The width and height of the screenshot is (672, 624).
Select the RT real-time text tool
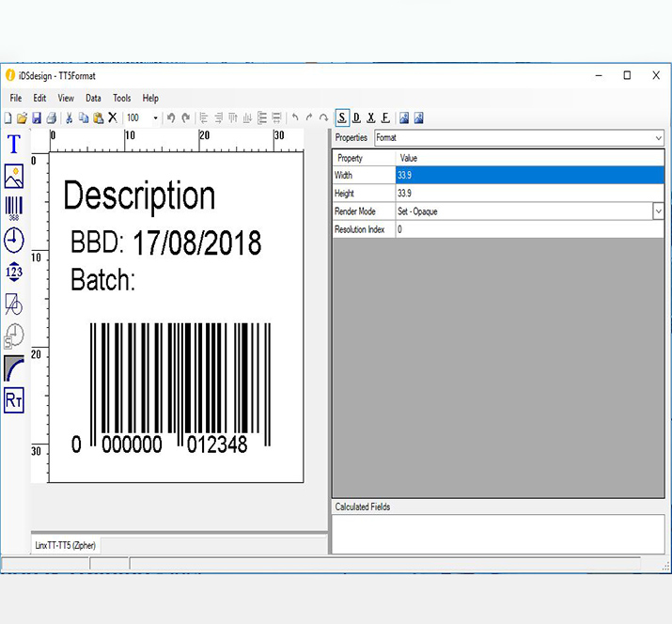click(14, 400)
